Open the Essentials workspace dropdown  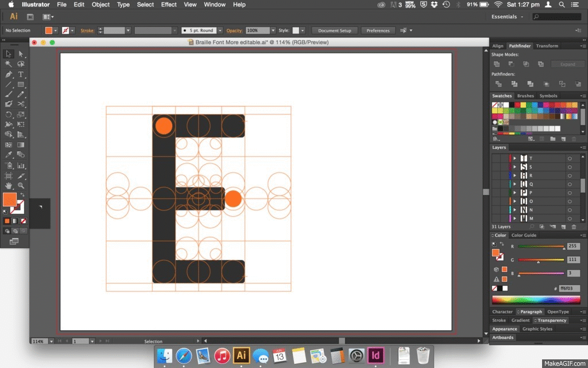507,17
